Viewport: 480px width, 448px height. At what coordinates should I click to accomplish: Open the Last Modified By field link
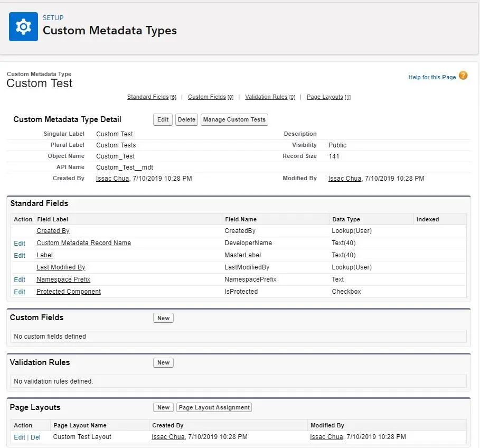coord(61,267)
